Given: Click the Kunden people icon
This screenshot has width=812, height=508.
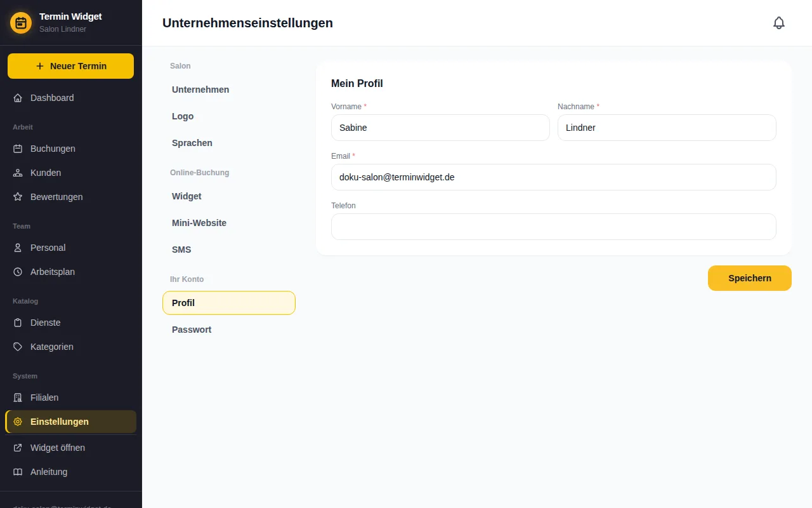Looking at the screenshot, I should tap(18, 173).
